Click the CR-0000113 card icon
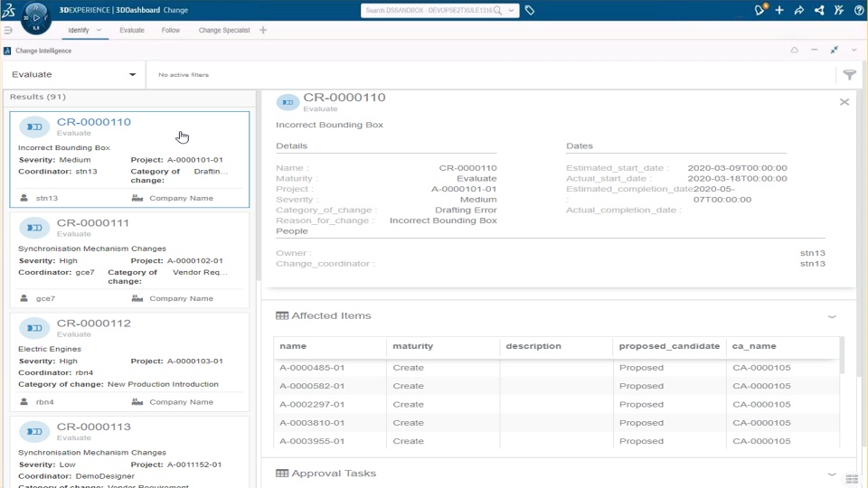 [34, 432]
